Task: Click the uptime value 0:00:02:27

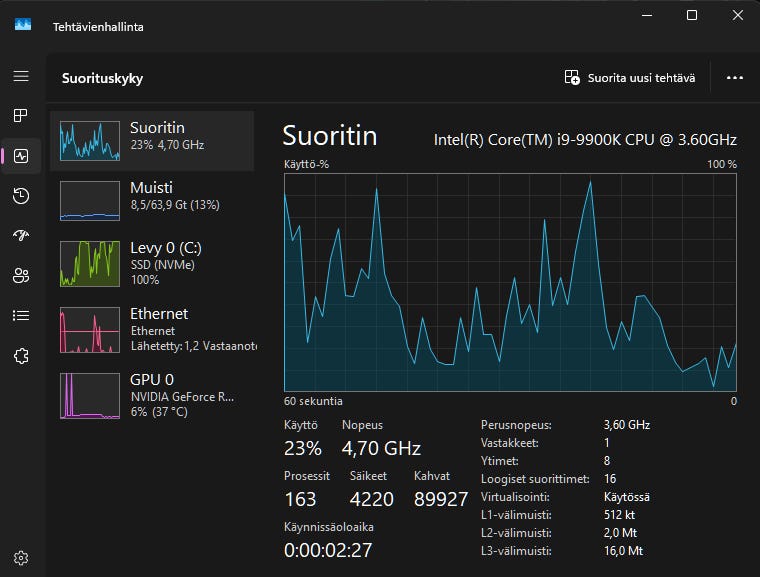Action: [x=328, y=550]
